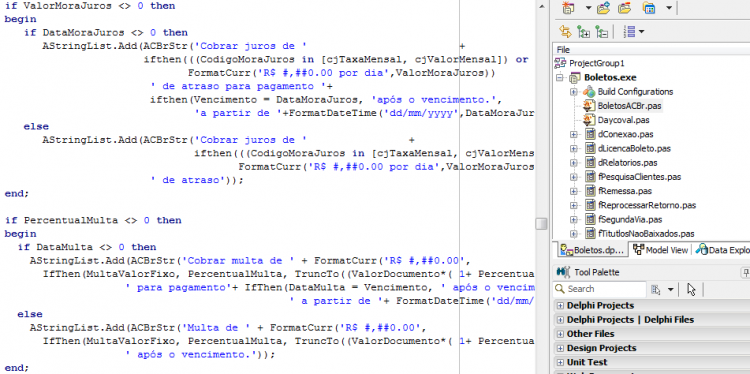
Task: Expand the Unit Test palette category
Action: click(561, 363)
